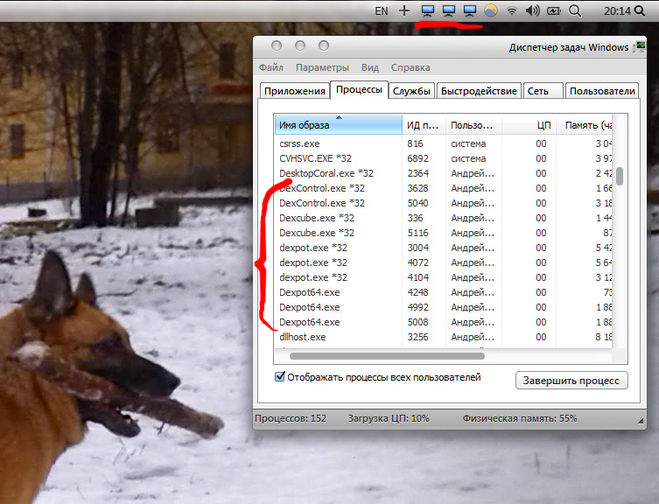Click the second Dexpot monitor tray icon

pyautogui.click(x=448, y=11)
